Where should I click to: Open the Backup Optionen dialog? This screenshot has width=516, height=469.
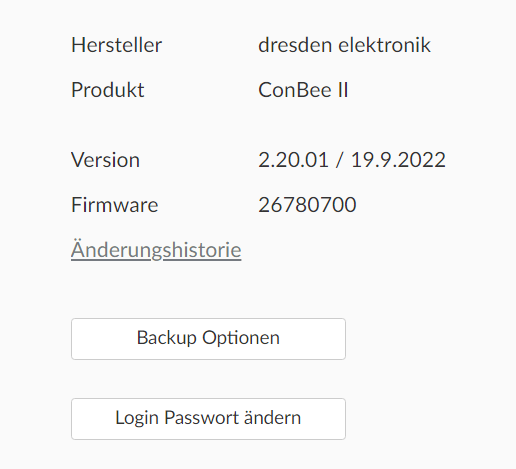coord(208,339)
